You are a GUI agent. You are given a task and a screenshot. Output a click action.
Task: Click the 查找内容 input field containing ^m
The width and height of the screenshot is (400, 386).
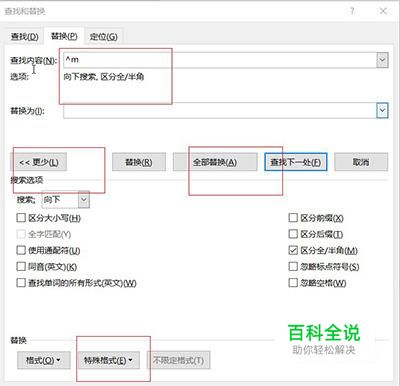coord(220,60)
